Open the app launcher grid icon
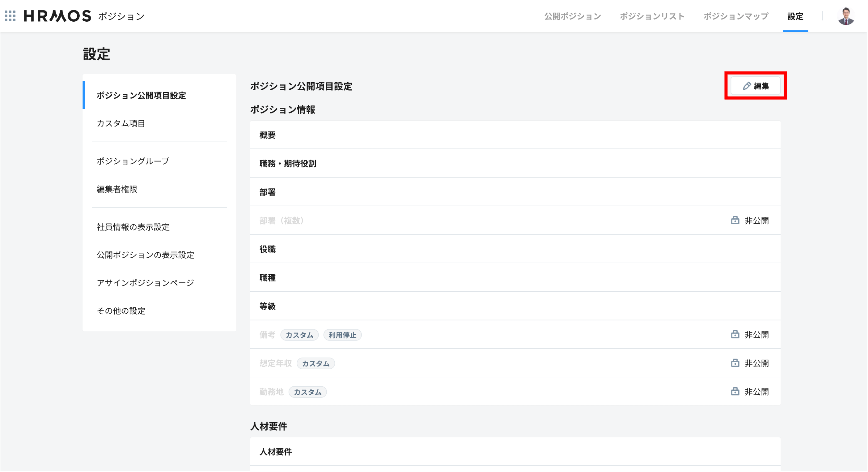868x472 pixels. 10,16
